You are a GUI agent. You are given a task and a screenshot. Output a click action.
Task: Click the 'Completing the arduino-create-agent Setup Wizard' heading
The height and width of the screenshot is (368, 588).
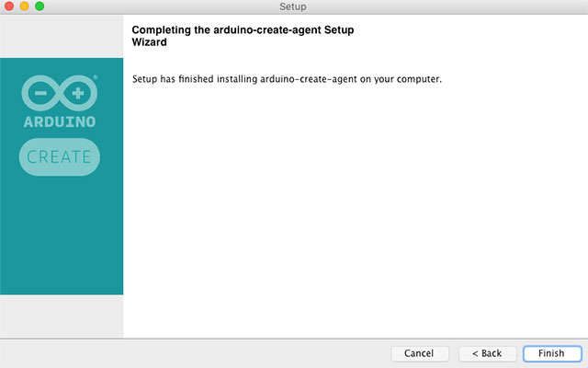coord(243,36)
